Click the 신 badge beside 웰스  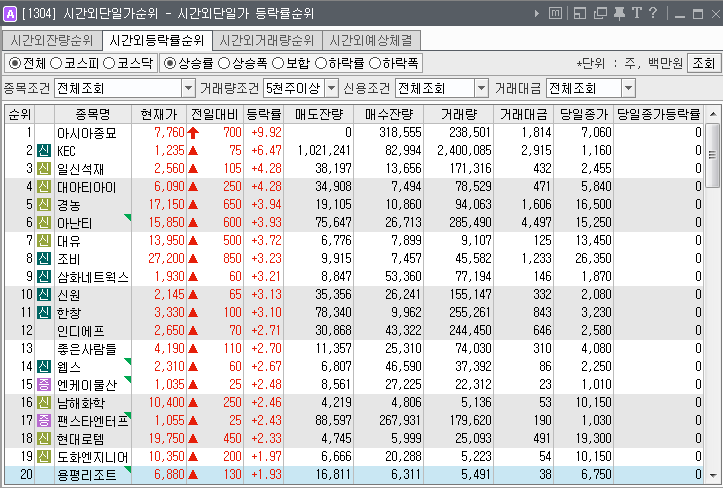[x=44, y=366]
